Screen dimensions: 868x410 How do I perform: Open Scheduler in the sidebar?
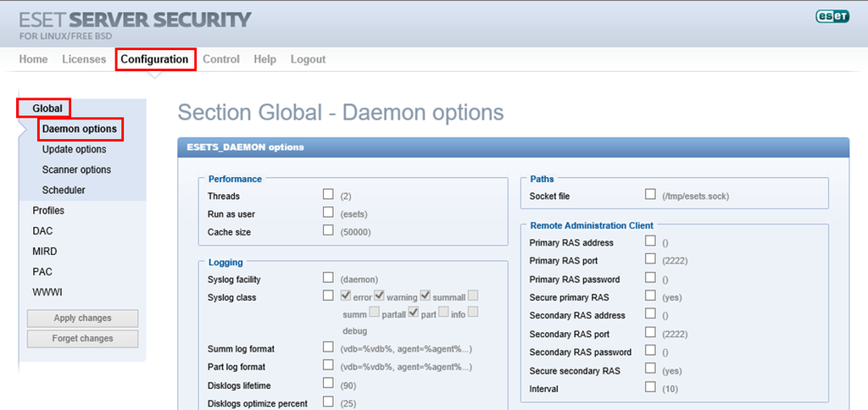pos(64,191)
